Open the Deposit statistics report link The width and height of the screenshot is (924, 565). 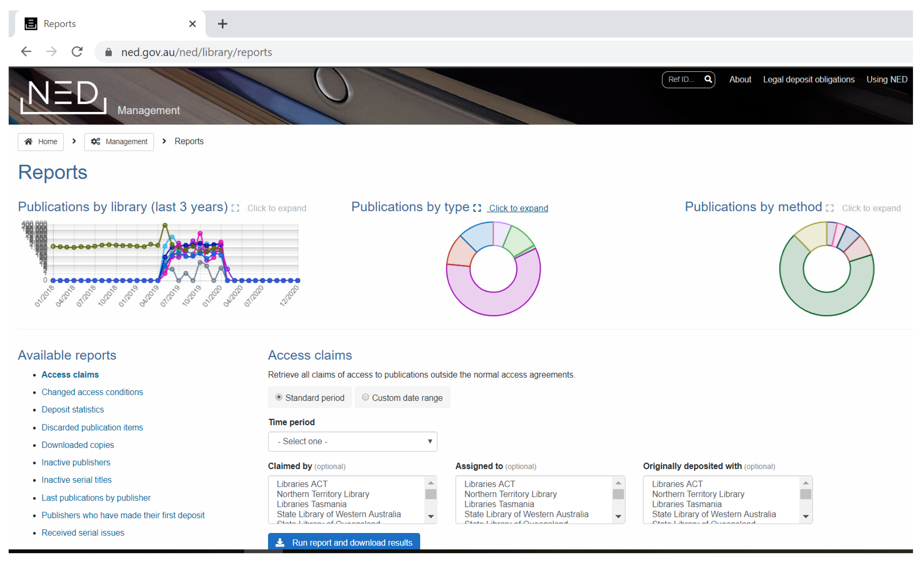(72, 409)
